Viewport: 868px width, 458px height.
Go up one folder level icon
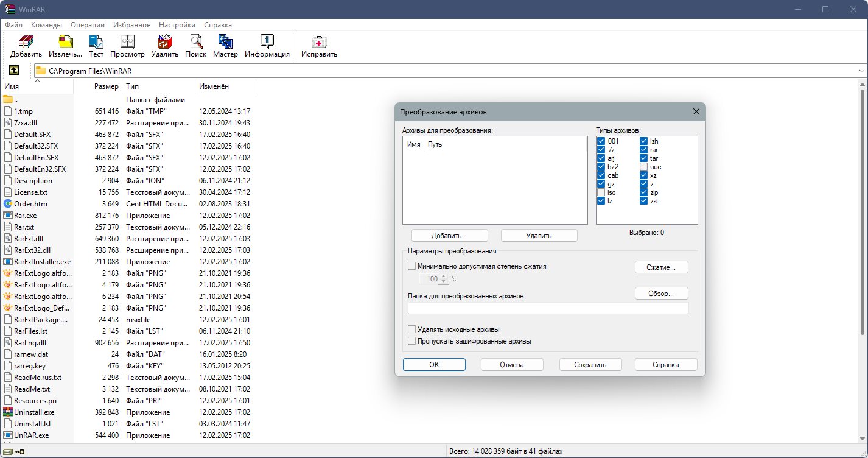coord(14,71)
